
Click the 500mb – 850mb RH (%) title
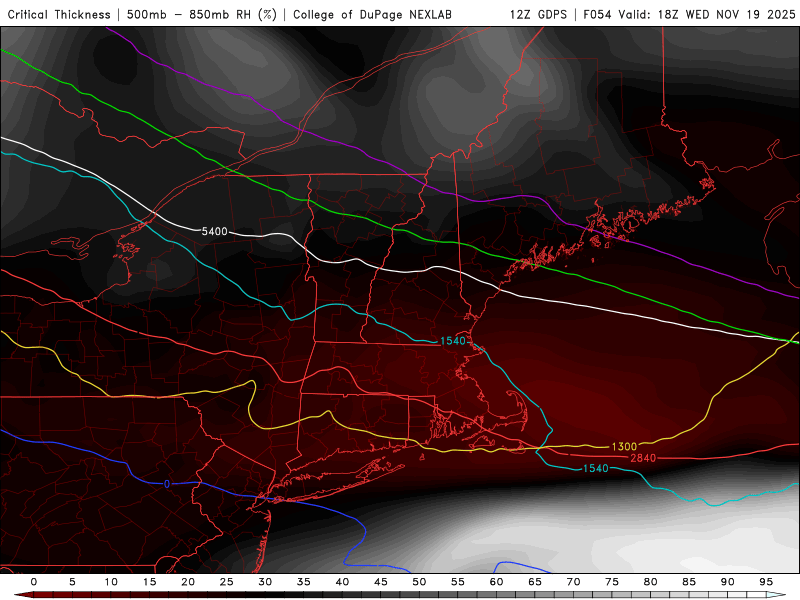(202, 14)
